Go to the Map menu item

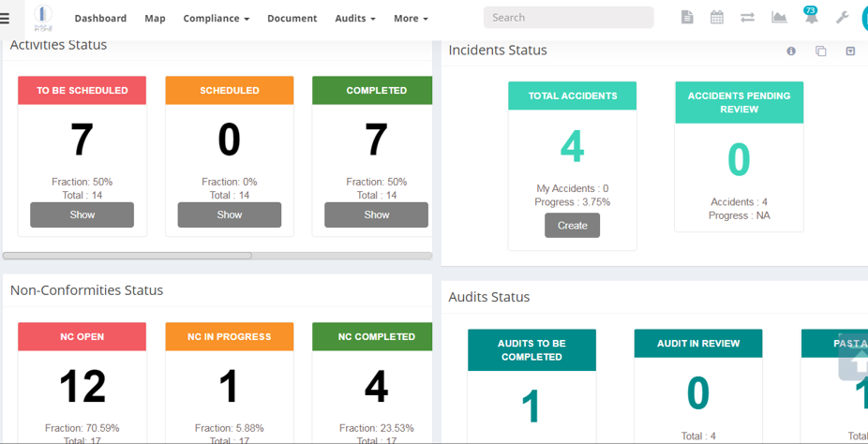(x=155, y=19)
